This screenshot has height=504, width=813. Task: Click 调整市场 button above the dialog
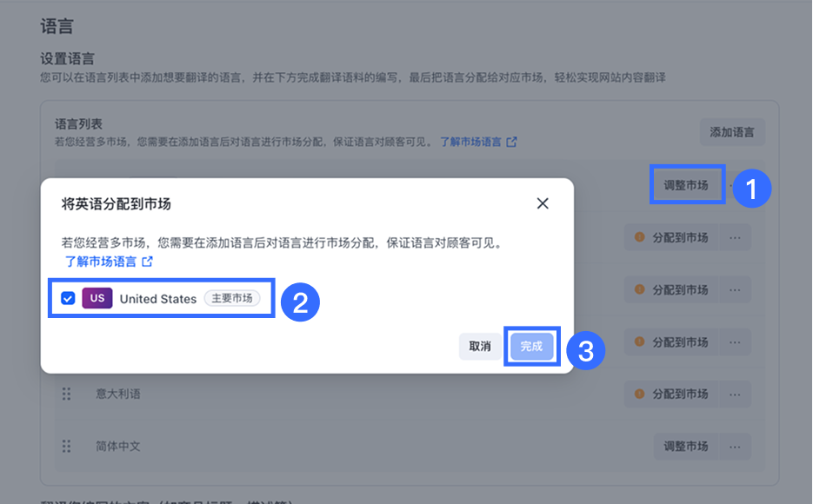(x=686, y=185)
